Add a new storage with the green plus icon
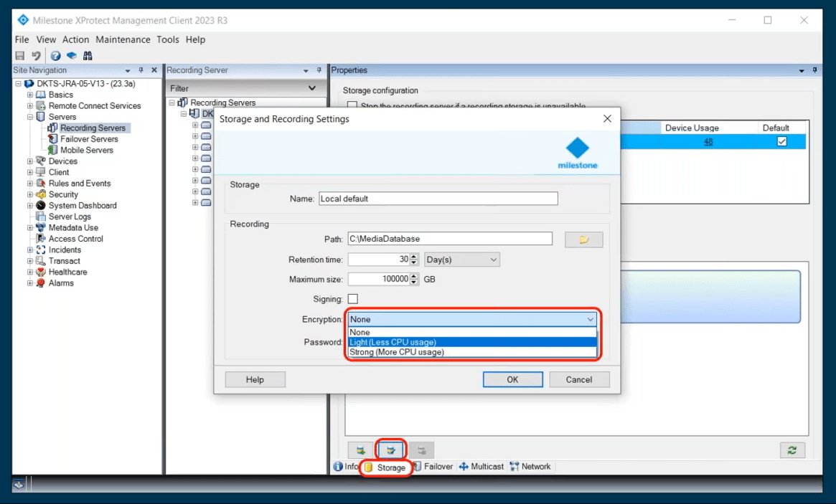The height and width of the screenshot is (504, 836). 361,450
